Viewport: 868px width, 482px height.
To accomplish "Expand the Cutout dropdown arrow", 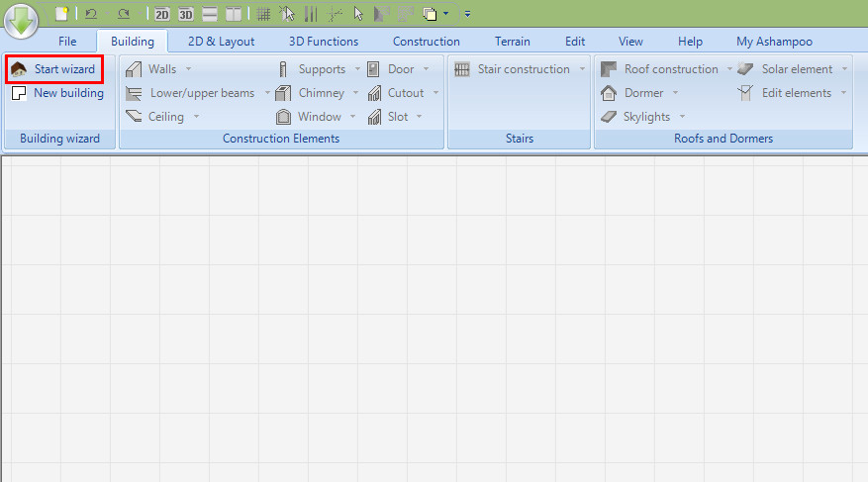I will tap(435, 93).
